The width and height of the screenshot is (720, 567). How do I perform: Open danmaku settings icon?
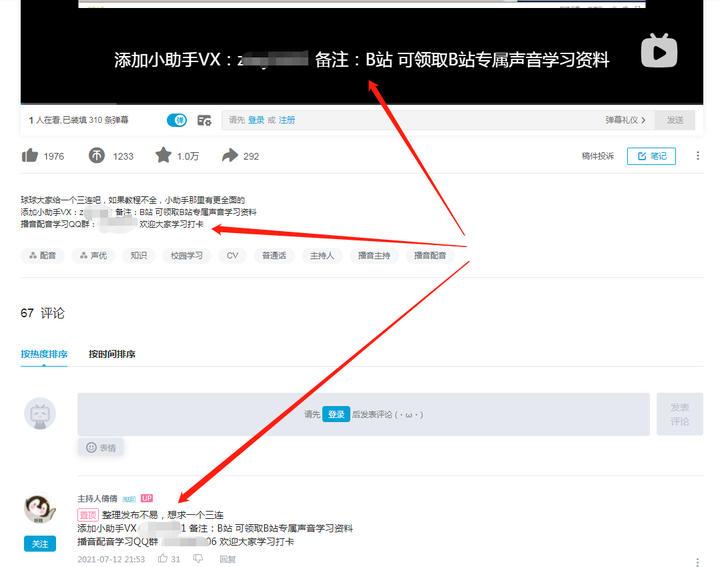[204, 120]
